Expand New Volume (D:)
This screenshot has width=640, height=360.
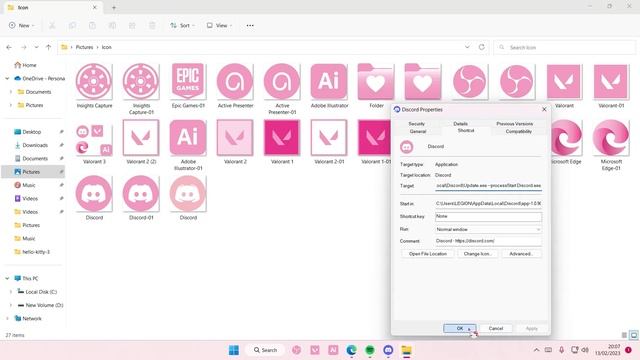[11, 305]
